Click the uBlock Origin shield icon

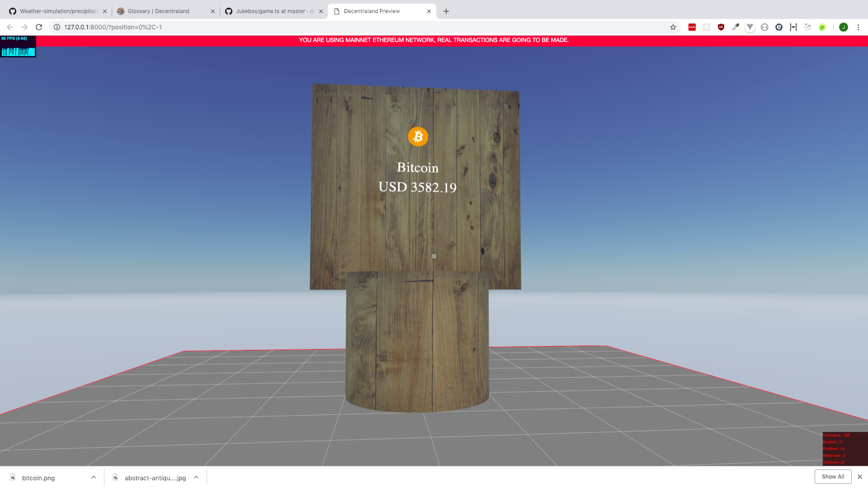coord(721,27)
